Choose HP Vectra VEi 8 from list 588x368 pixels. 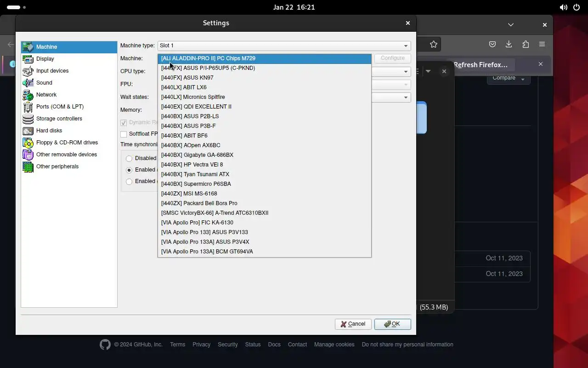(x=265, y=165)
